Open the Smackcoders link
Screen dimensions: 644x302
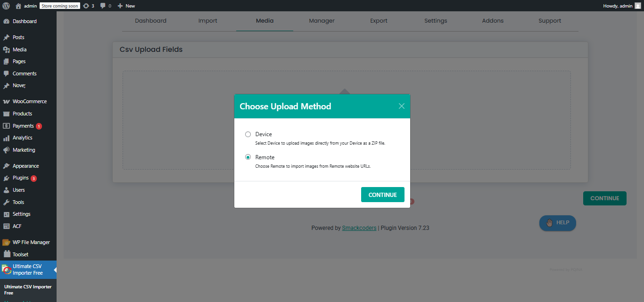coord(359,228)
